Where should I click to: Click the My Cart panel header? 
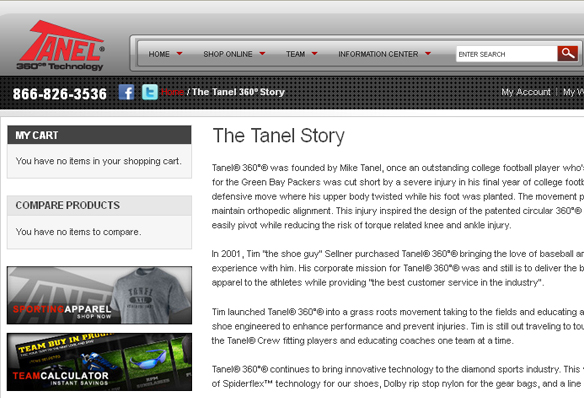[99, 135]
